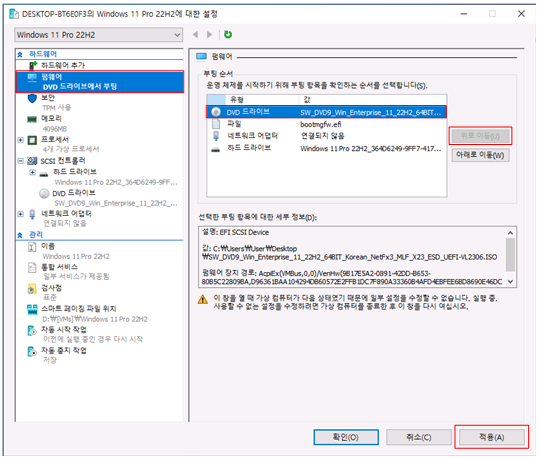The image size is (539, 458).
Task: Select 통합 서비스 in the tree
Action: [x=59, y=267]
